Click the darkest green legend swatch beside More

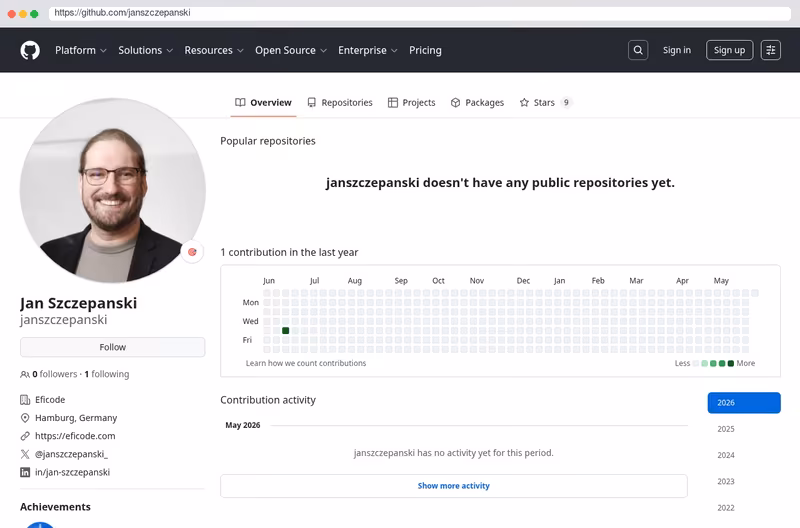coord(731,363)
